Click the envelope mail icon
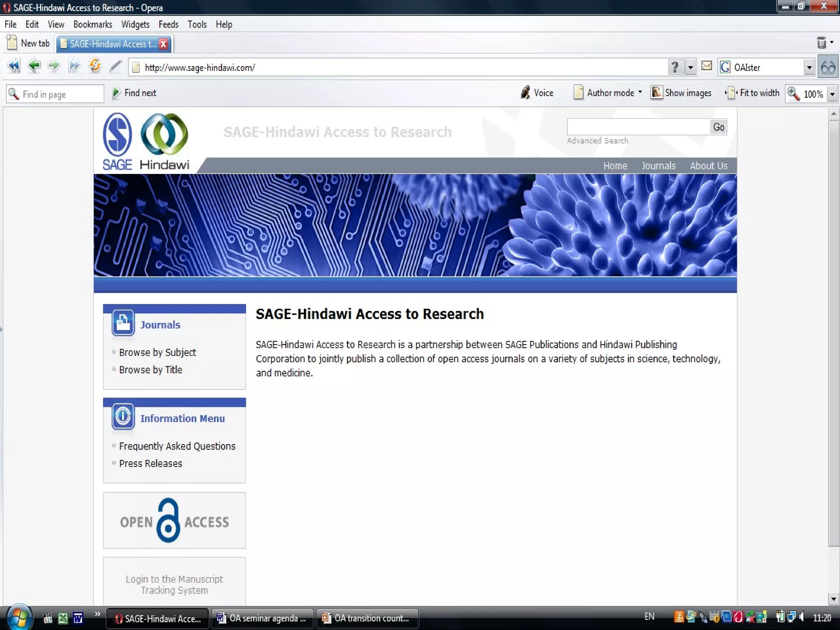This screenshot has width=840, height=630. pos(707,66)
